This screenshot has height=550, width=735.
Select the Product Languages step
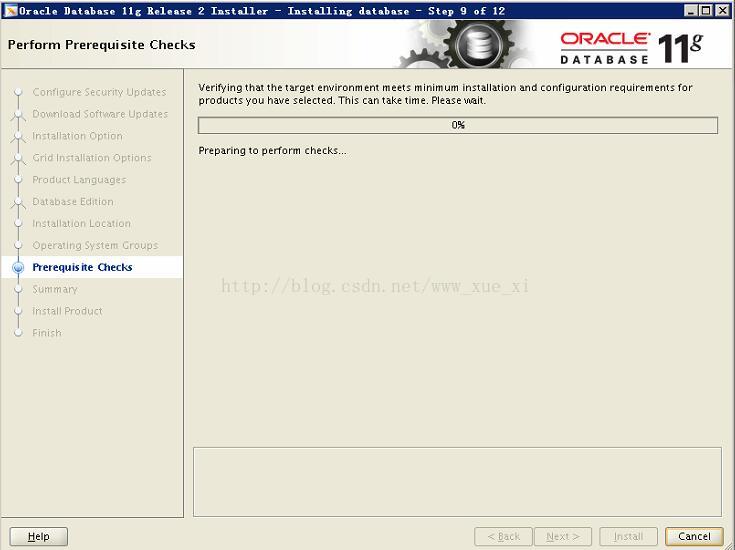tap(79, 180)
